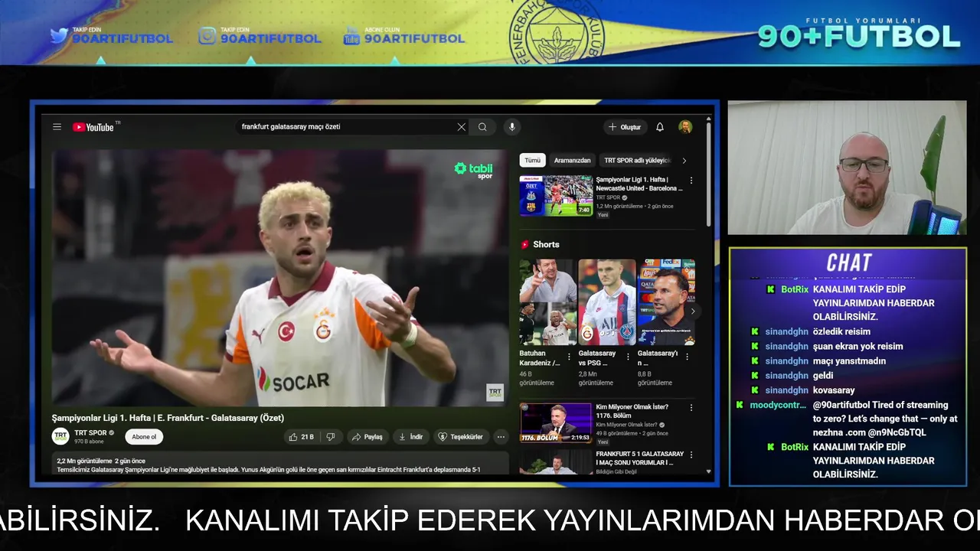Click chat user moodycontr... name
The height and width of the screenshot is (551, 980).
coord(778,405)
